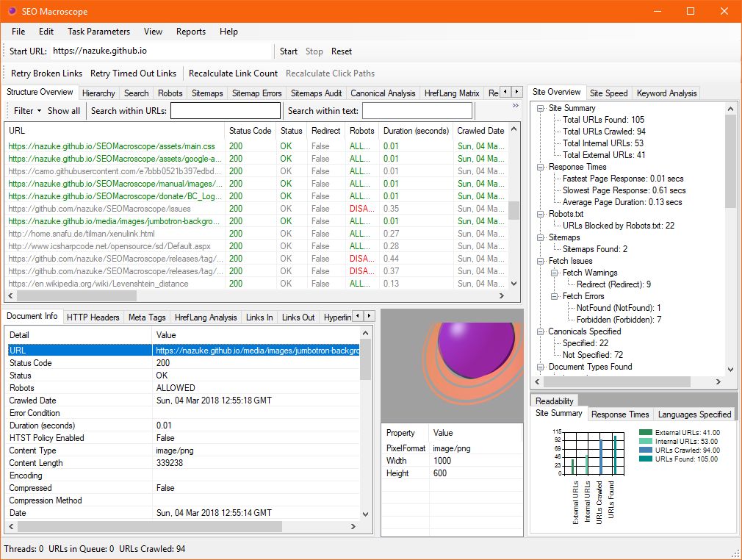742x560 pixels.
Task: Open the Task Parameters menu
Action: (98, 32)
